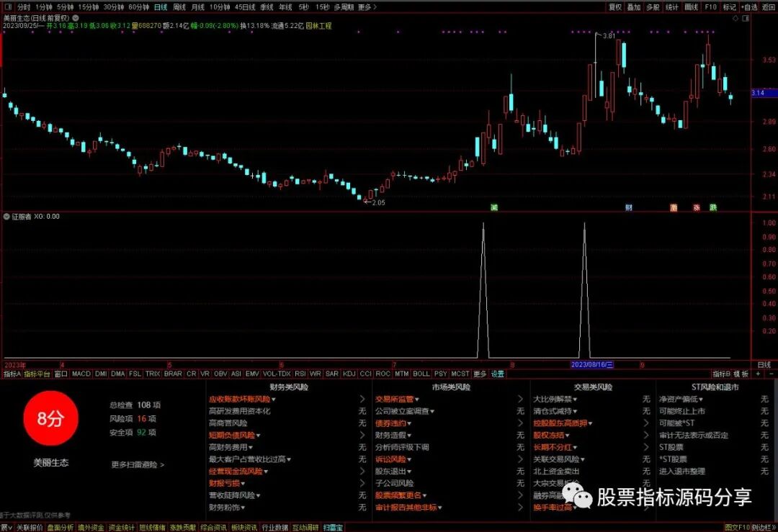
Task: Expand 债券违约 risk item
Action: click(393, 423)
